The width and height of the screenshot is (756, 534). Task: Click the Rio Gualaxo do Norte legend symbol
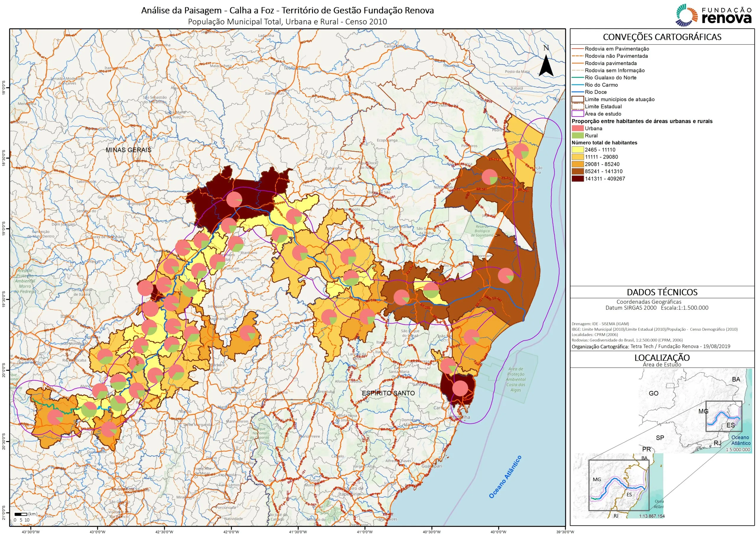[x=579, y=78]
